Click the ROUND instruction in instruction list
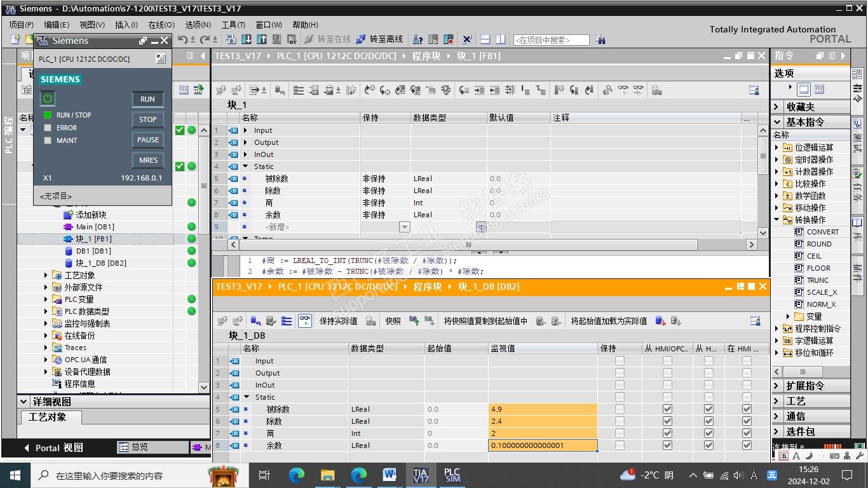 [x=819, y=244]
